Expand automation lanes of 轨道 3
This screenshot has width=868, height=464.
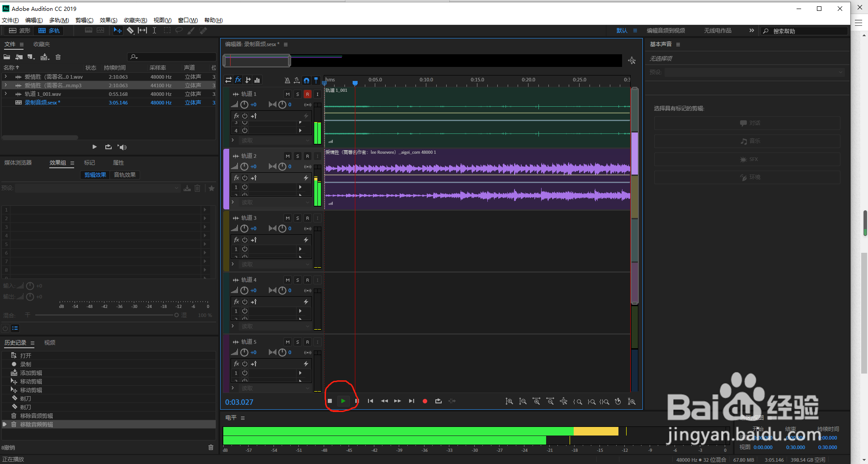(233, 265)
